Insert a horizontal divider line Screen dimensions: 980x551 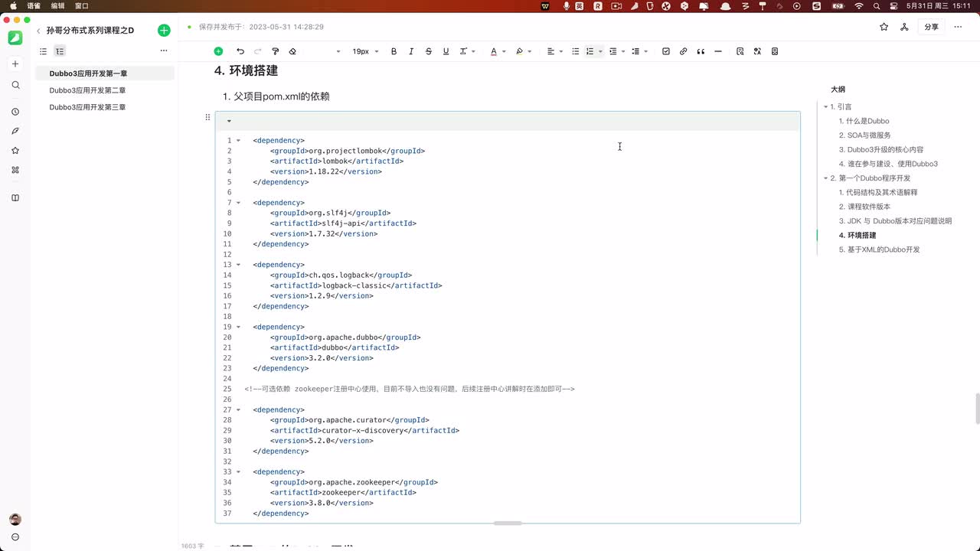718,51
